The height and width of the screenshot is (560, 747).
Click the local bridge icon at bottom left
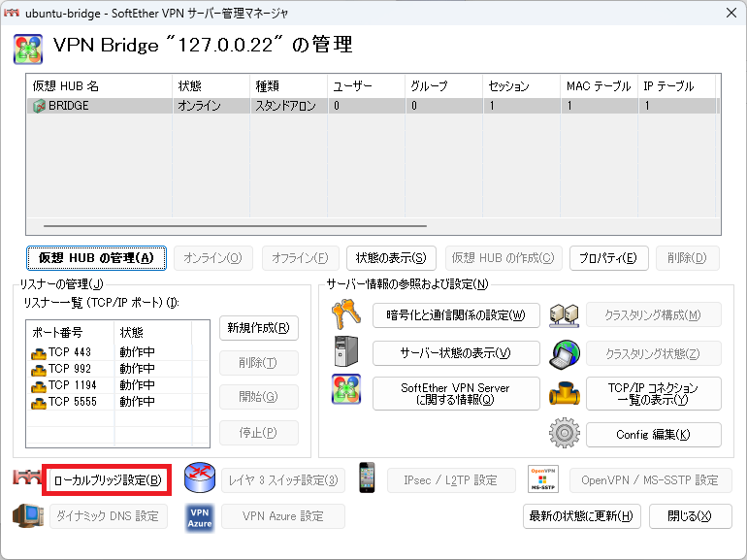click(28, 479)
